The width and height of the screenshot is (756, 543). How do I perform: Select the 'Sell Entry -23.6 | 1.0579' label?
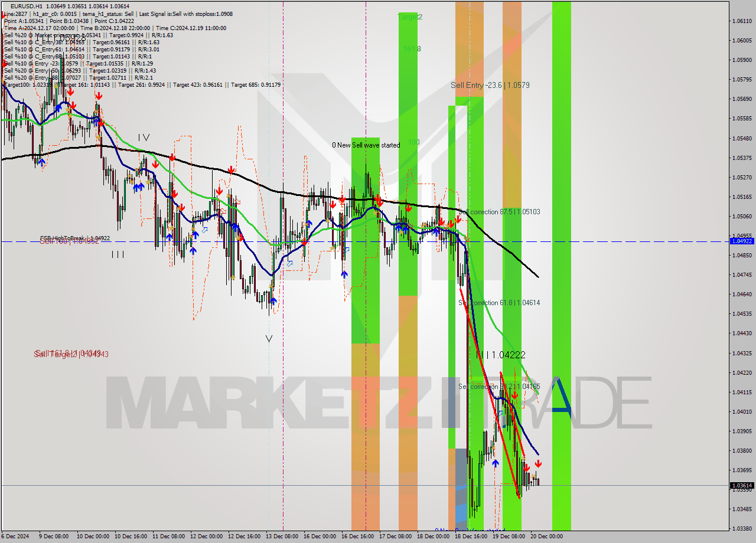(x=490, y=85)
